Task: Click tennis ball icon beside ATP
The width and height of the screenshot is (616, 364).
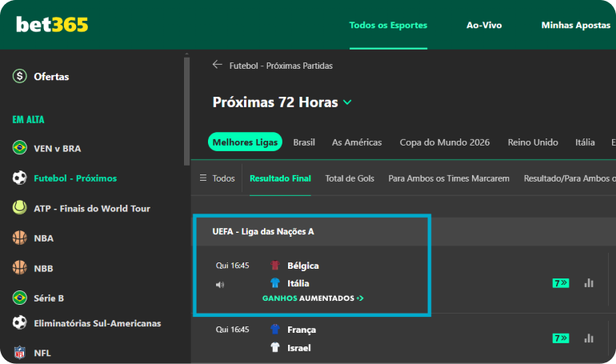Action: tap(20, 208)
